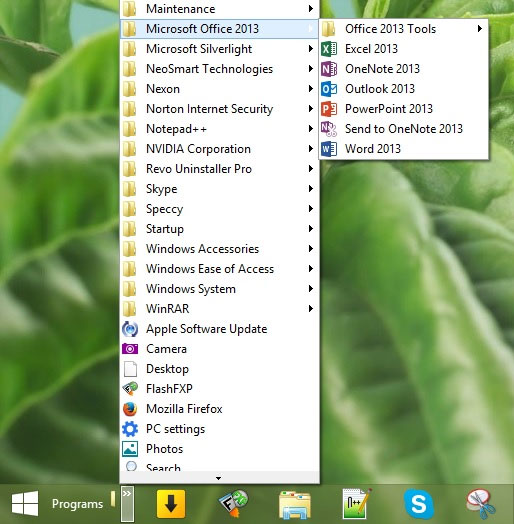Open the Startup folder
This screenshot has width=514, height=524.
click(219, 229)
